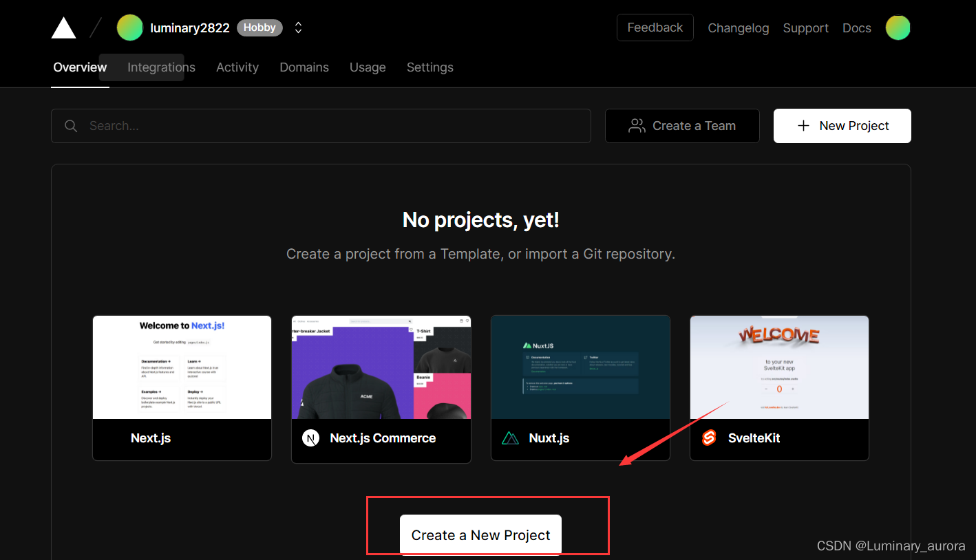Open the Changelog link
The image size is (976, 560).
739,28
